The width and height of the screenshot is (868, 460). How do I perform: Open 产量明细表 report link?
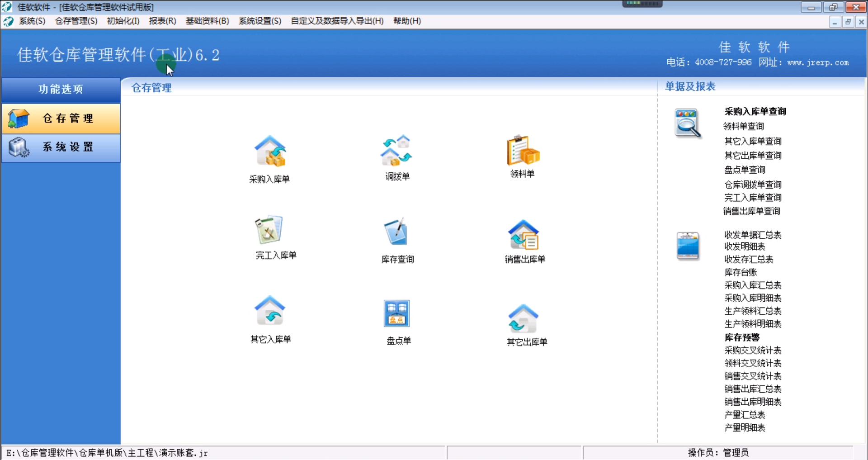coord(745,428)
